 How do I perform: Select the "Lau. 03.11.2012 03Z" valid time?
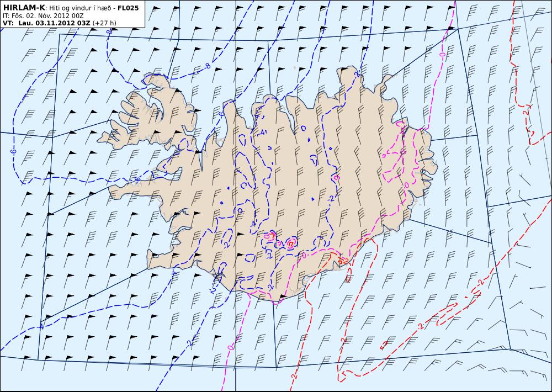pos(55,23)
